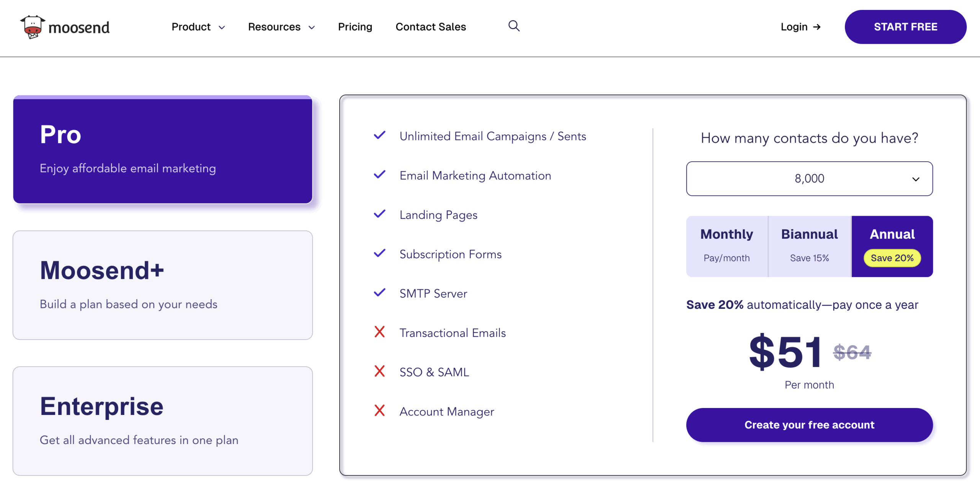Click the Moosend cow logo

tap(33, 26)
